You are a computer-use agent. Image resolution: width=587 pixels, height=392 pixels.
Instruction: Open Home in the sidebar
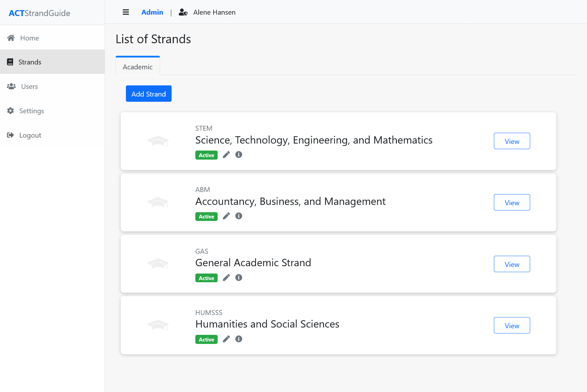pyautogui.click(x=29, y=38)
